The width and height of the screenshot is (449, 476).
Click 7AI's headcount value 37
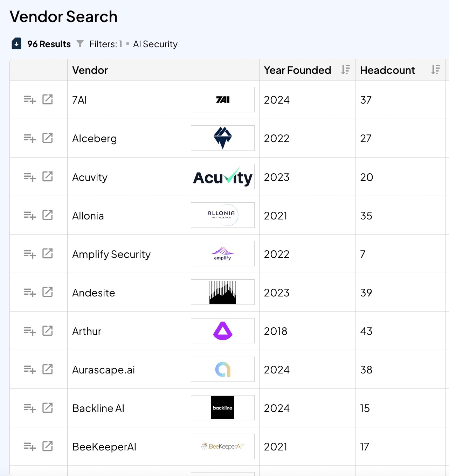coord(366,100)
